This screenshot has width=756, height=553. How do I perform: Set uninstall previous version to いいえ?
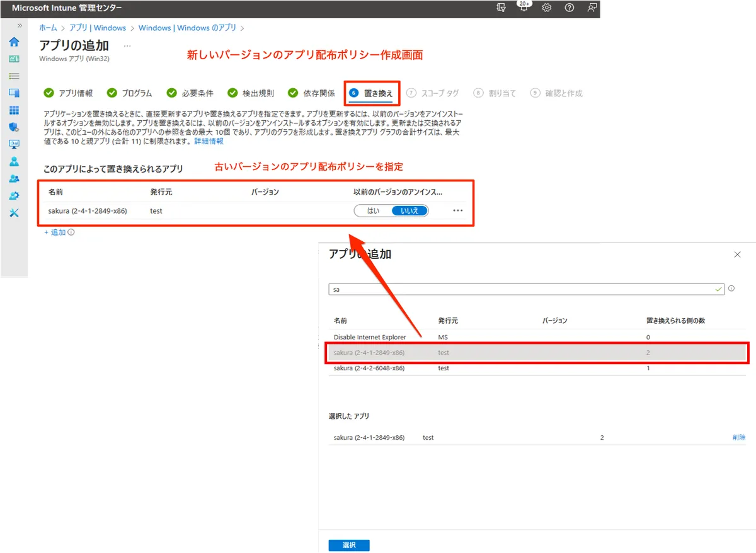point(409,211)
